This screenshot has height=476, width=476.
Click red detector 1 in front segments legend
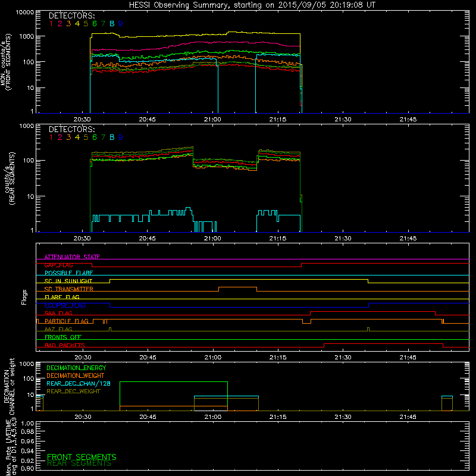(x=51, y=24)
